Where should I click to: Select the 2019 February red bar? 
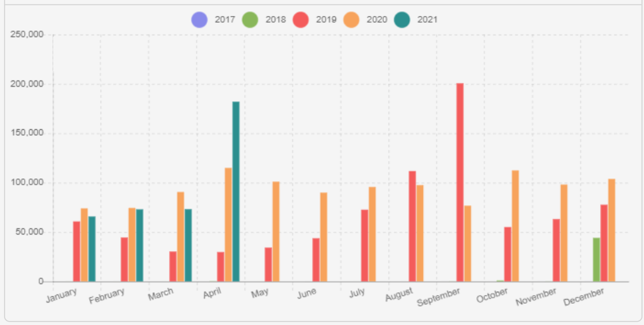point(124,260)
